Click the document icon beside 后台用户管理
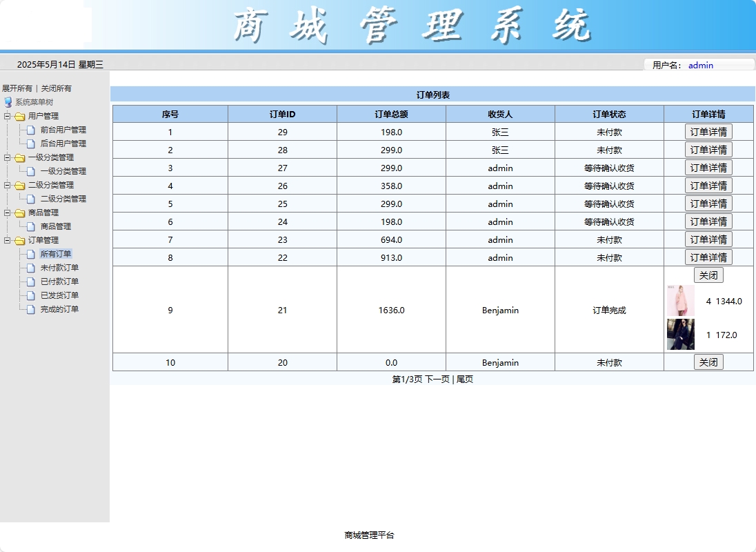This screenshot has width=756, height=552. (x=32, y=144)
